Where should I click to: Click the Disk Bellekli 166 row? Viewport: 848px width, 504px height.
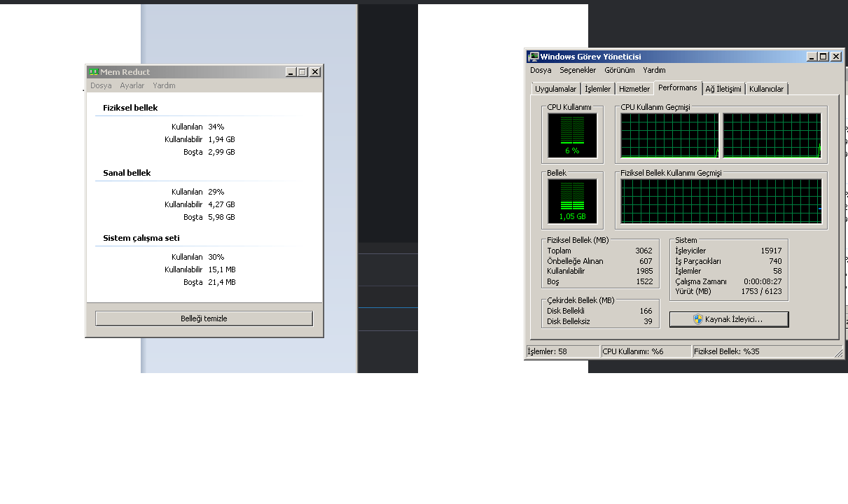click(599, 311)
